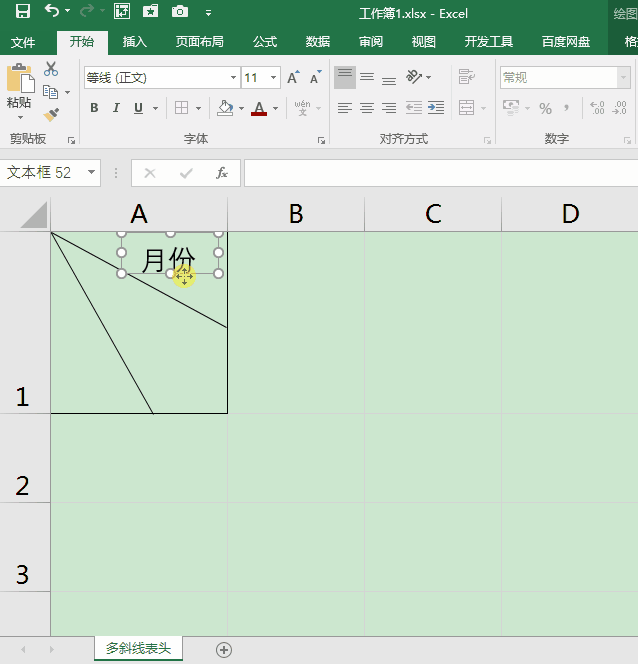Click the name box showing 文本框 52
The height and width of the screenshot is (664, 638).
(44, 172)
